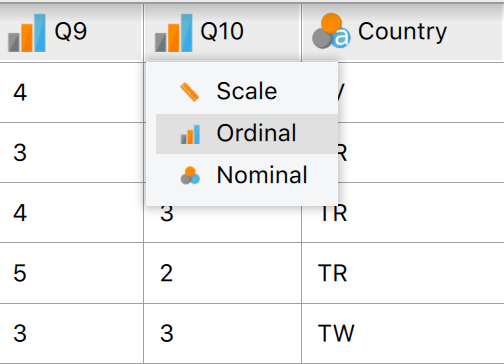Select the Q10 cell with value 2
Screen dimensions: 504x364
tap(222, 273)
